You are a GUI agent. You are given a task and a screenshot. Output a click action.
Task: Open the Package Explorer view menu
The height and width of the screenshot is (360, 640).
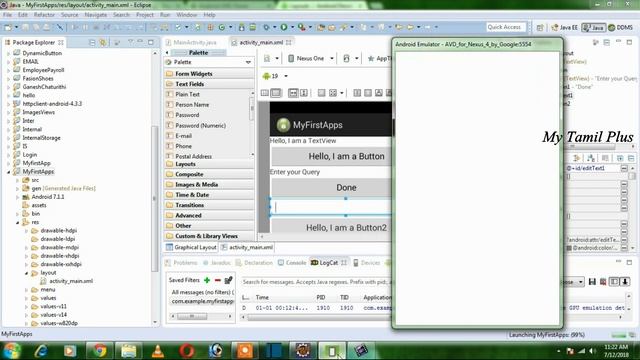click(x=130, y=42)
